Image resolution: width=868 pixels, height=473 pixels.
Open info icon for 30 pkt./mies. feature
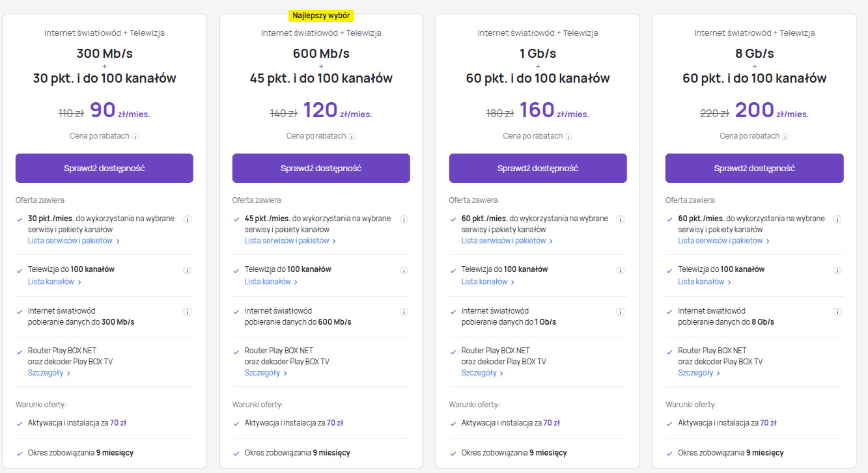187,219
